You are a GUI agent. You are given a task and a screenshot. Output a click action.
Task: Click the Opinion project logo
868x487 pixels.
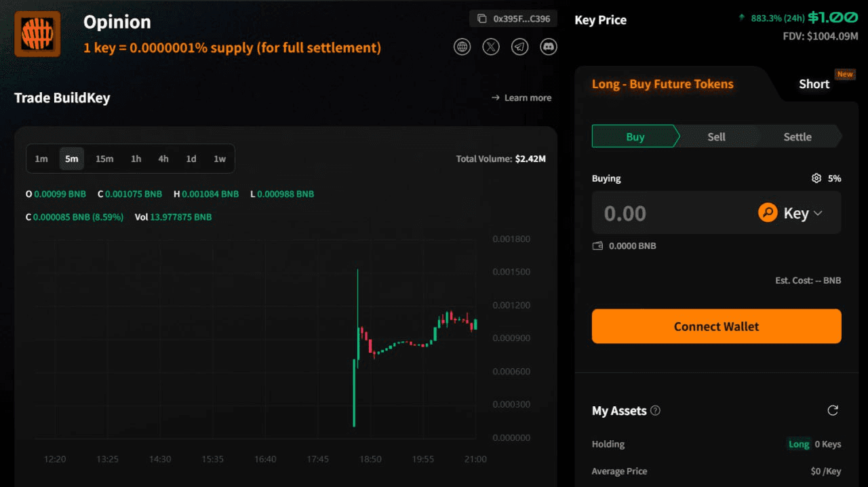[37, 34]
